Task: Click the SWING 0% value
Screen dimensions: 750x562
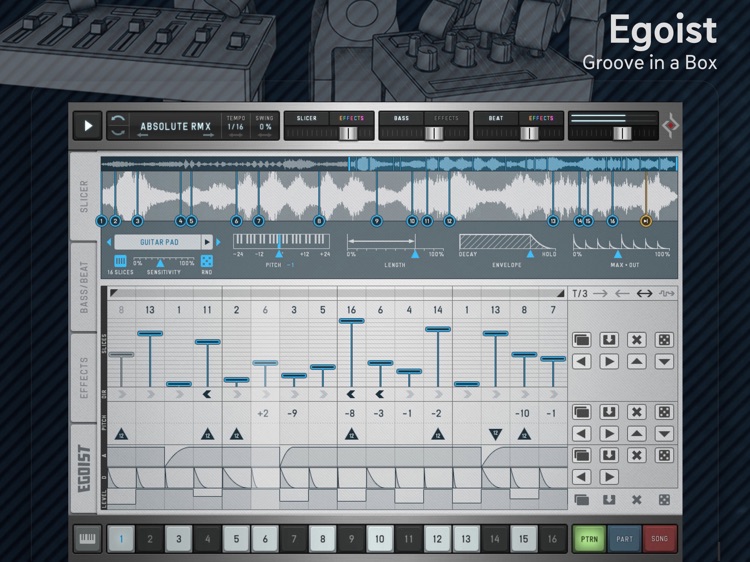Action: [265, 127]
